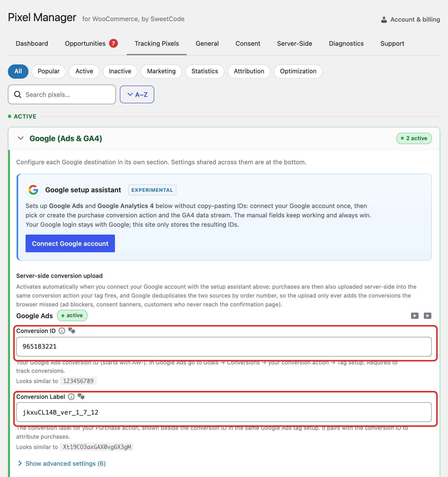Click the Google Ads active badge
The height and width of the screenshot is (477, 448).
[x=72, y=315]
